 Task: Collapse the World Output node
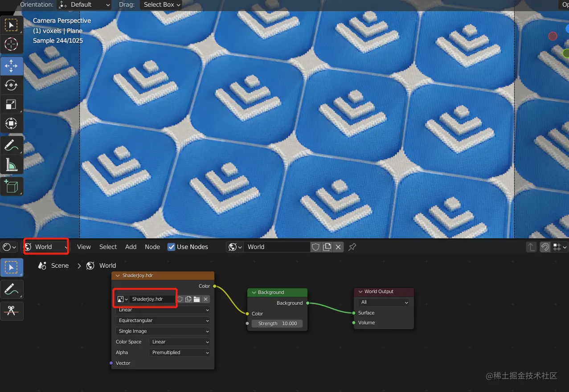click(x=360, y=291)
